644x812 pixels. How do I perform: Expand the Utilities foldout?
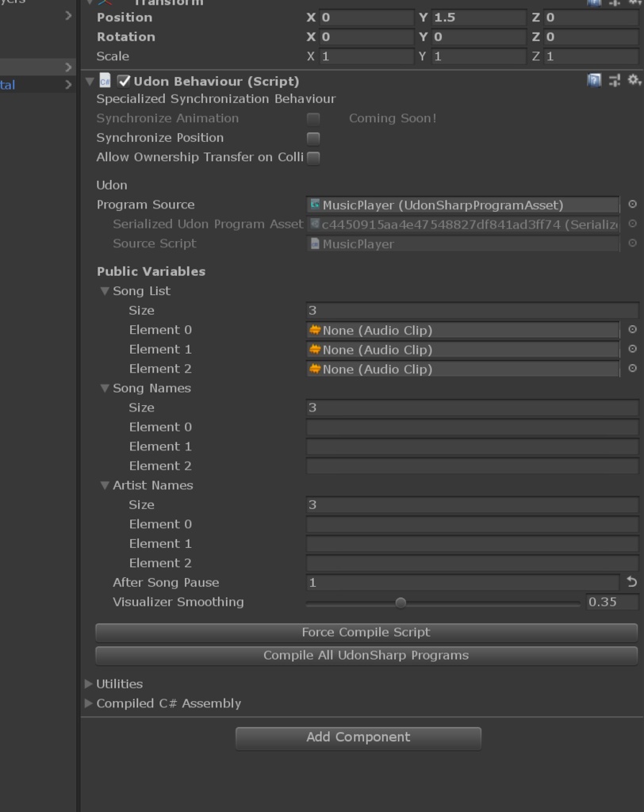(89, 684)
